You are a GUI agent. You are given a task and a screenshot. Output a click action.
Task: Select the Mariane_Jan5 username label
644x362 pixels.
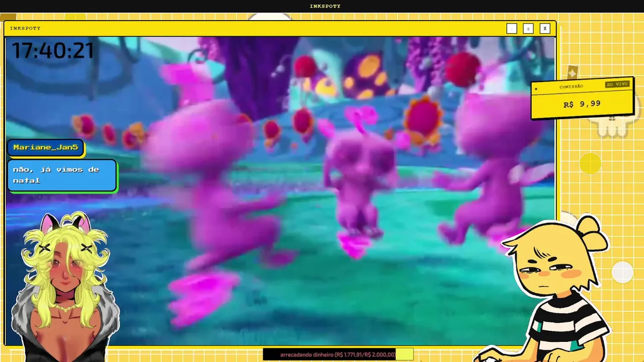pos(46,148)
